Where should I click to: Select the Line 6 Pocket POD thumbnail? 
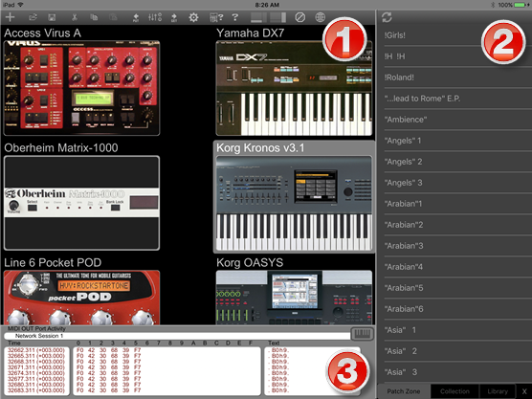click(81, 298)
